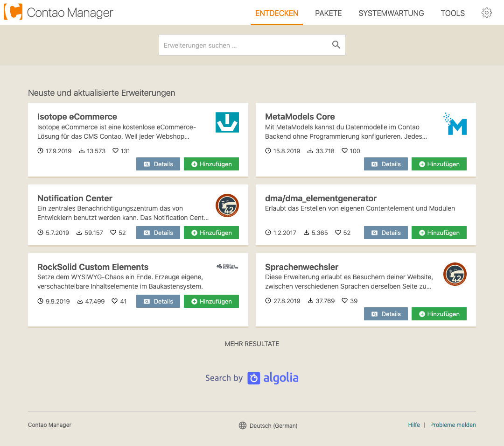504x446 pixels.
Task: Click the Notification Center title
Action: pyautogui.click(x=75, y=198)
